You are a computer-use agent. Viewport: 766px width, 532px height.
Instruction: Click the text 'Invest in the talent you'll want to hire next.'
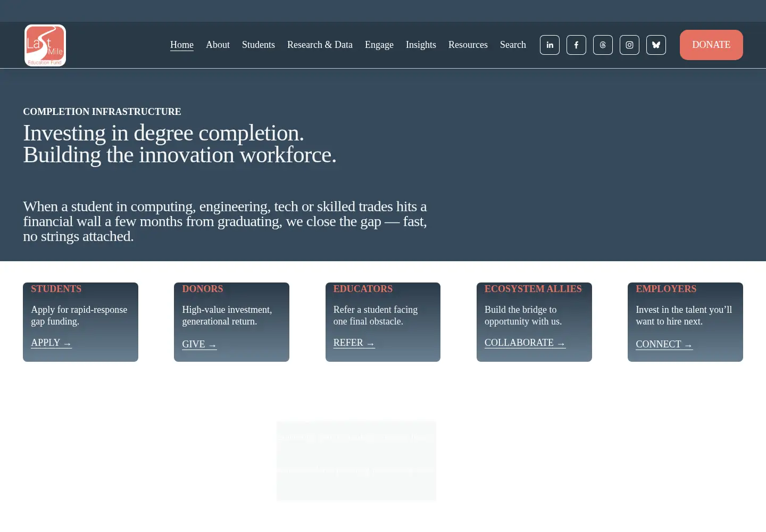[684, 315]
